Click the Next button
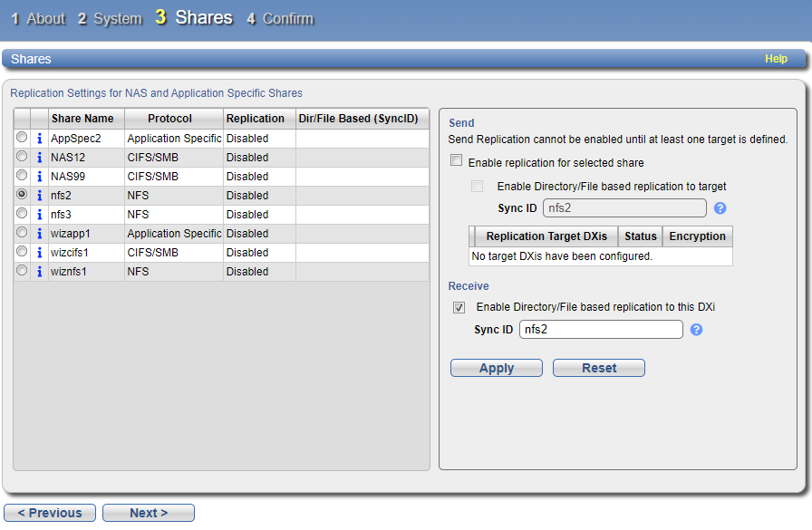 [148, 513]
